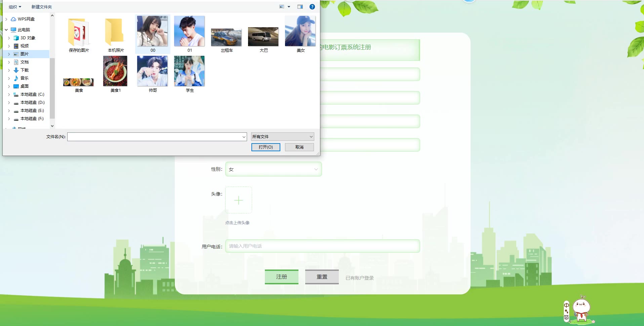Screen dimensions: 644x326
Task: Open the filename history dropdown arrow
Action: coord(244,137)
